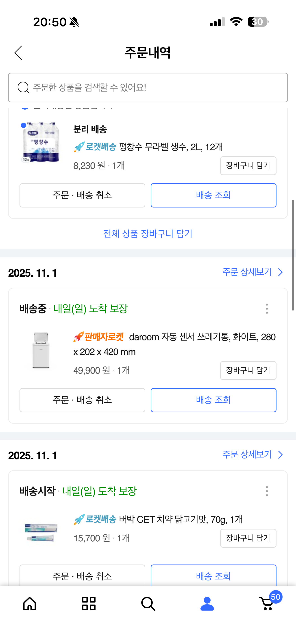Open more options for the 버박 CET toothpaste order

[267, 491]
